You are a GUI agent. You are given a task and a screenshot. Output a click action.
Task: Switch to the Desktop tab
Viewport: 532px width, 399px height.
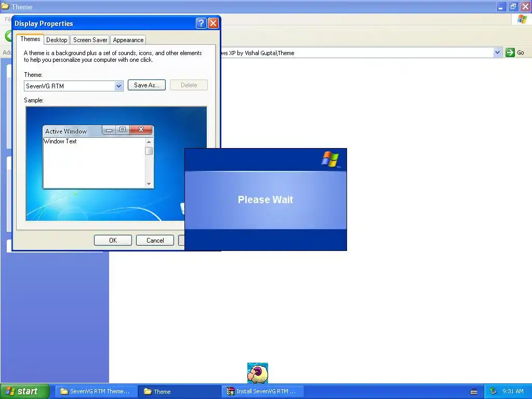[x=57, y=40]
